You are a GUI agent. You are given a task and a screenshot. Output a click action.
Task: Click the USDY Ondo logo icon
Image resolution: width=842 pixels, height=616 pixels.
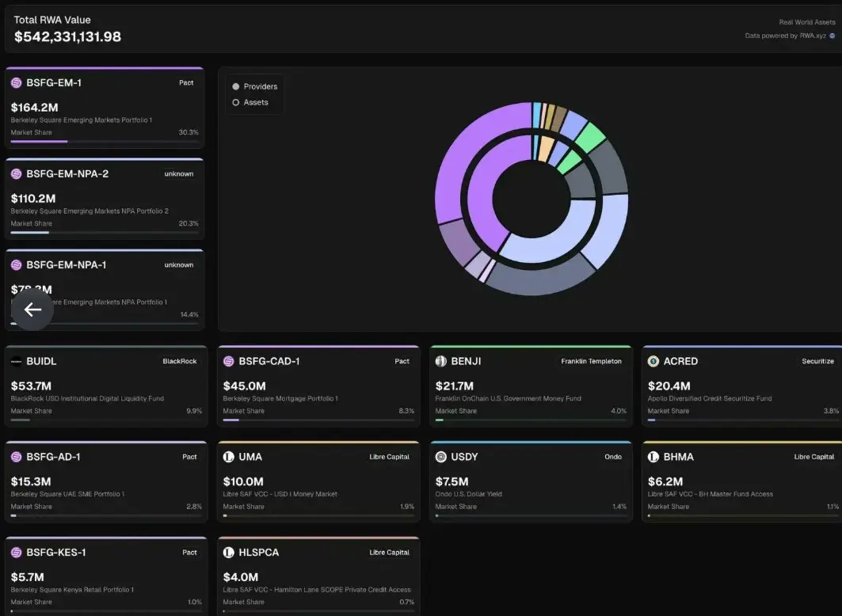click(x=441, y=457)
